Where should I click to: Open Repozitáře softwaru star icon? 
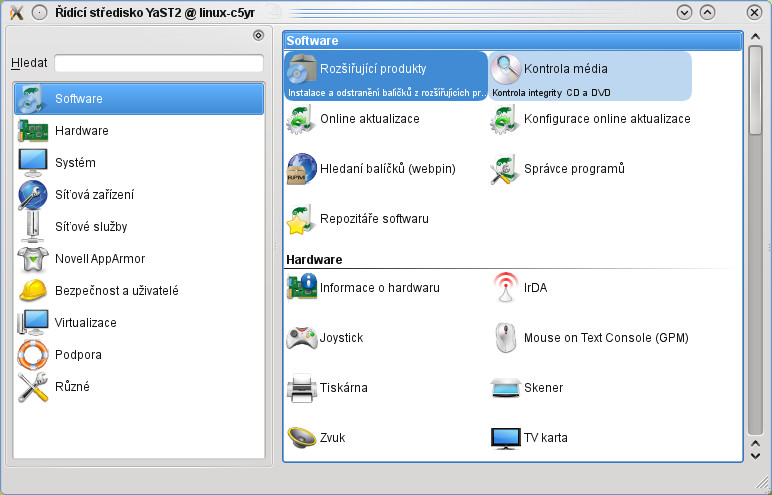(302, 219)
